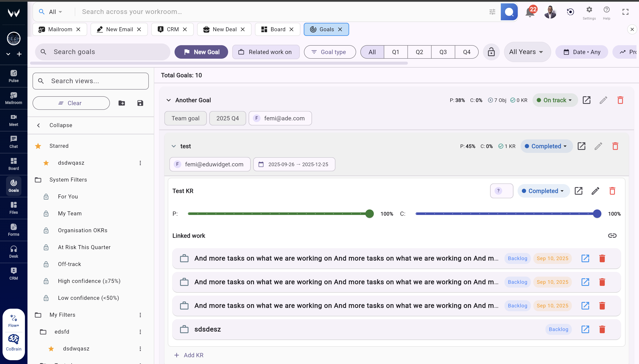The height and width of the screenshot is (364, 639).
Task: Click the lock icon near quarter filters
Action: pyautogui.click(x=491, y=52)
